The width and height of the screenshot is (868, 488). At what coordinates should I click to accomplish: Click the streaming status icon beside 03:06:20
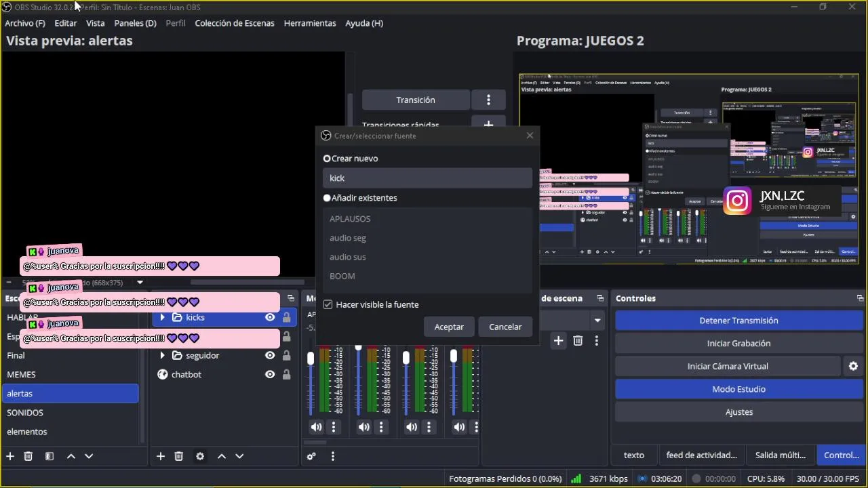(x=643, y=479)
